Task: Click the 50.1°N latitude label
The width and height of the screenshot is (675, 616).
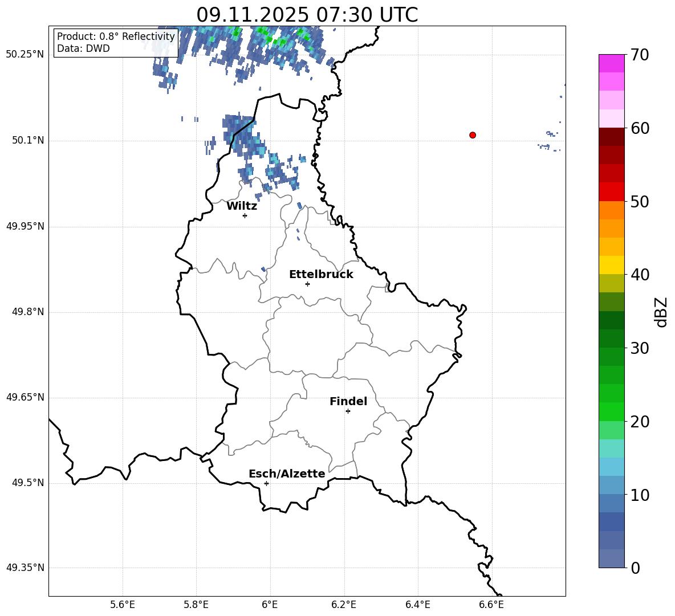Action: [28, 140]
